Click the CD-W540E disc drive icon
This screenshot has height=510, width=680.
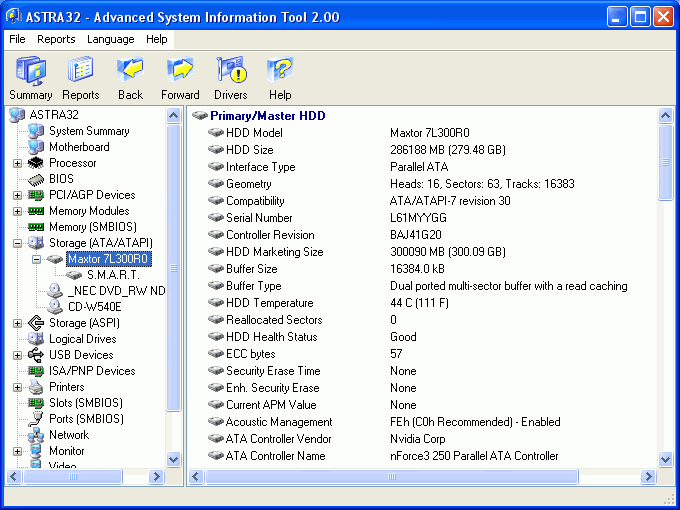tap(55, 307)
